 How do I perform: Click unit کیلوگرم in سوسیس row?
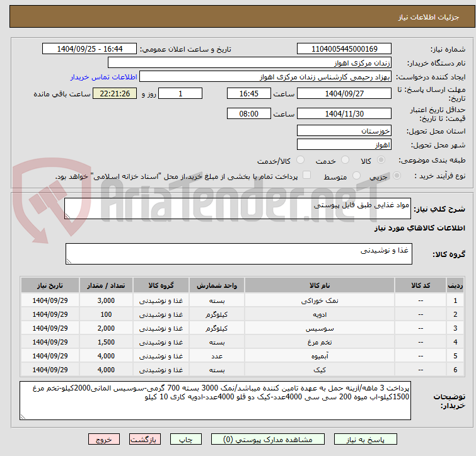[x=217, y=328]
